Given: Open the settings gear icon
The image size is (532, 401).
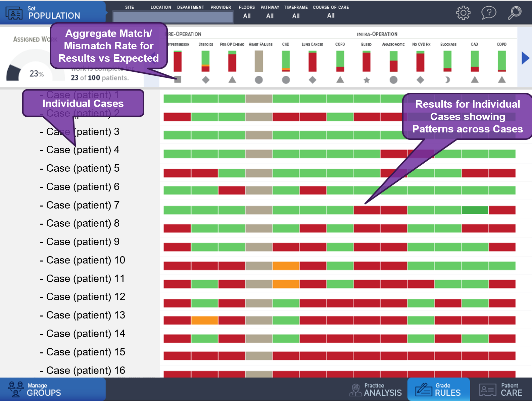Looking at the screenshot, I should point(463,13).
